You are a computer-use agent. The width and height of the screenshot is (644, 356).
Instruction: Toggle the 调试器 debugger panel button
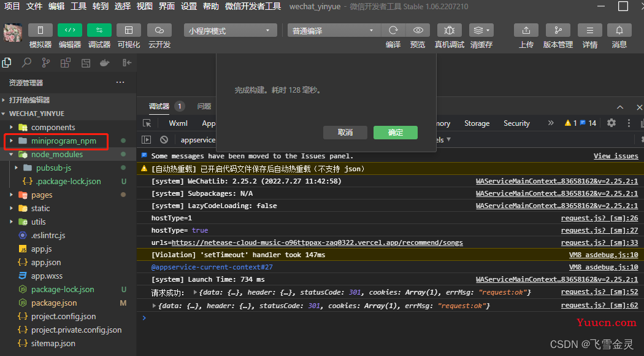tap(99, 31)
